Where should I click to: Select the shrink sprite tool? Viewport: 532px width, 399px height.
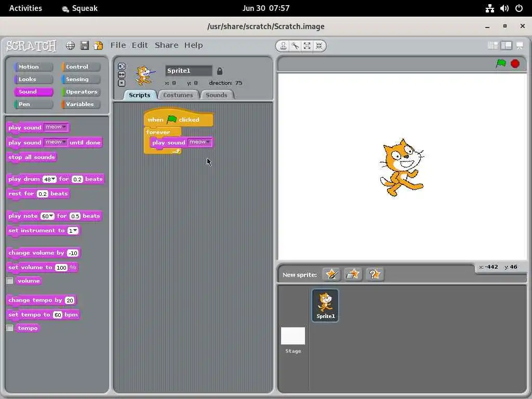point(319,46)
